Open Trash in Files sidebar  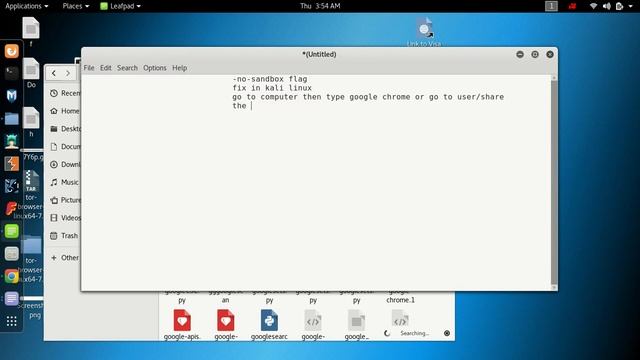65,236
